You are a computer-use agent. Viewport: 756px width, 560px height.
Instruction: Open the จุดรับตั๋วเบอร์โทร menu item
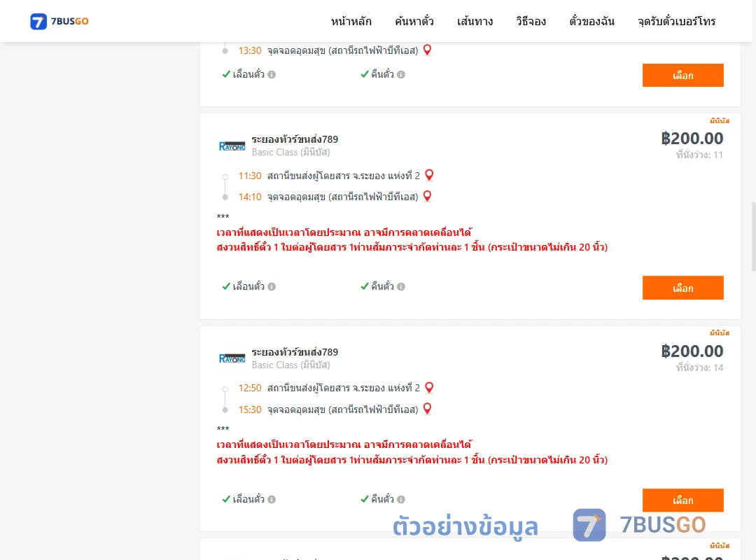click(x=676, y=21)
